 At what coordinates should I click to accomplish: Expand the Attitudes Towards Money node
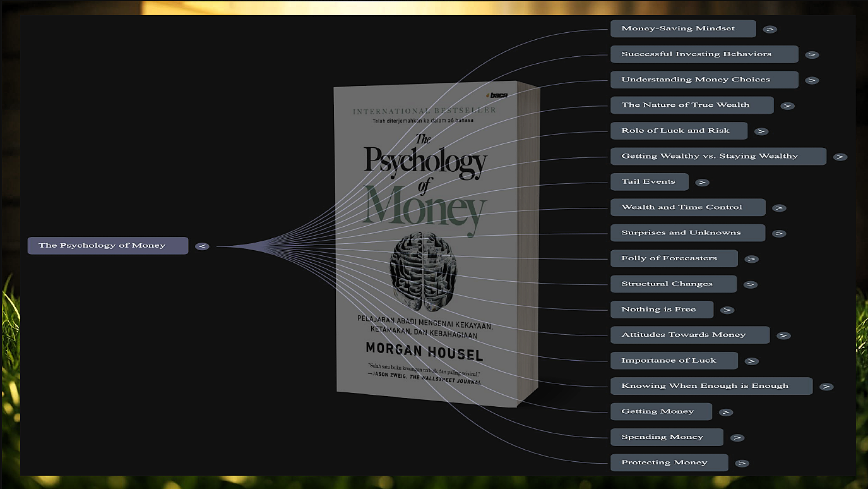click(783, 335)
